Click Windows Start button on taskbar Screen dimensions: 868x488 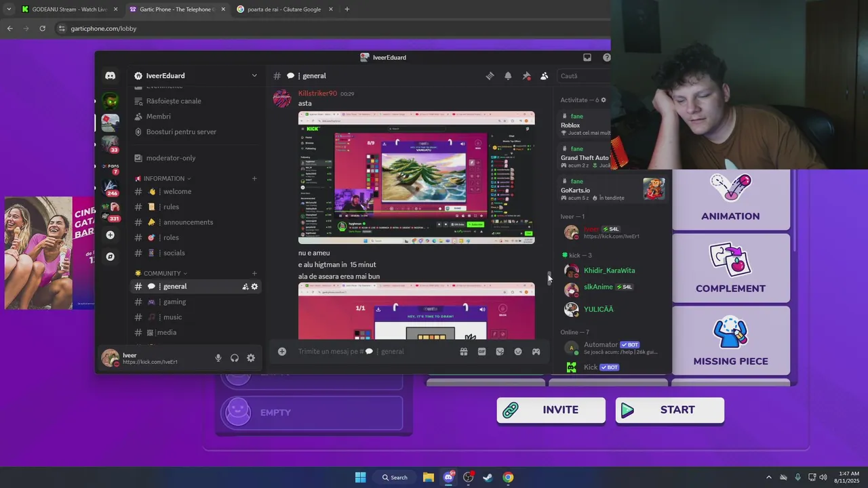[x=360, y=477]
